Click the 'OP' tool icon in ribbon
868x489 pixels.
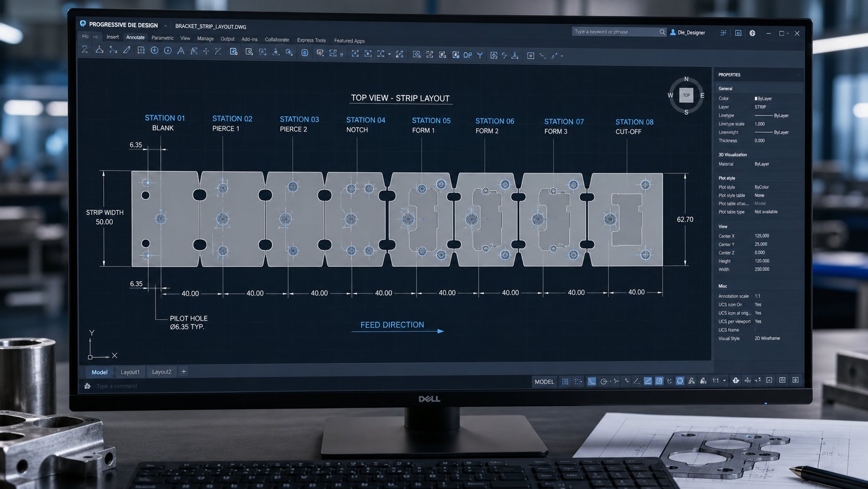pyautogui.click(x=468, y=55)
